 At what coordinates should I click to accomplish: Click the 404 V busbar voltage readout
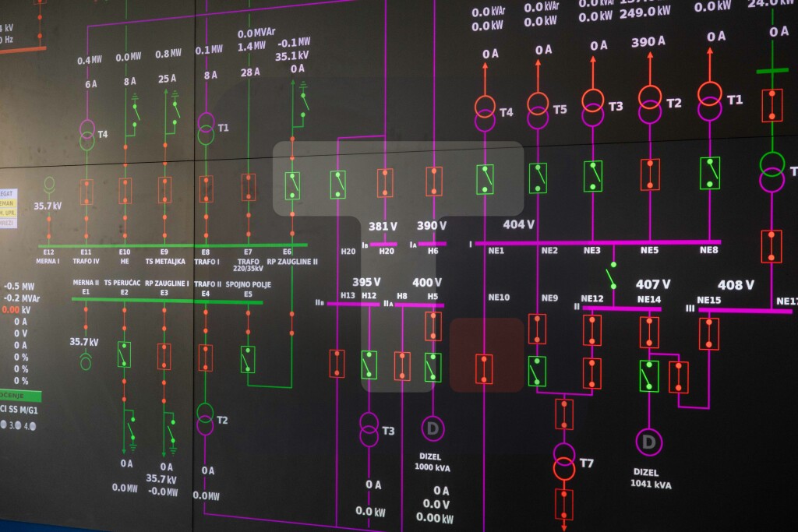click(518, 224)
